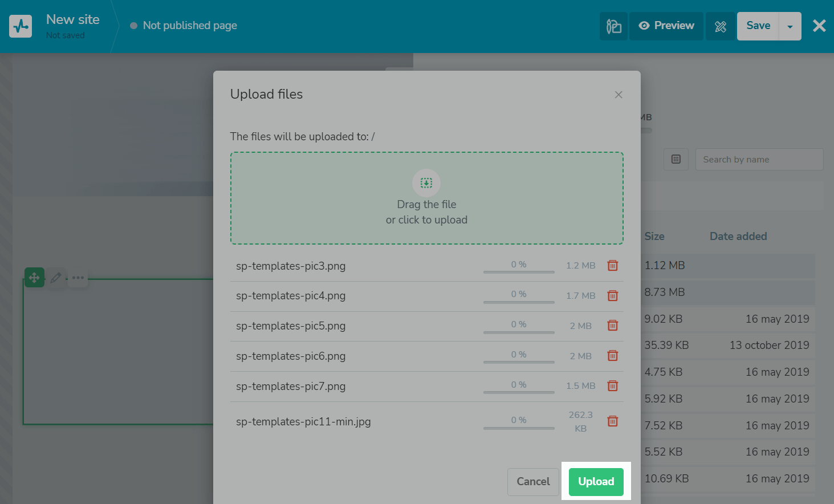This screenshot has height=504, width=834.
Task: Cancel the file upload dialog
Action: 533,481
